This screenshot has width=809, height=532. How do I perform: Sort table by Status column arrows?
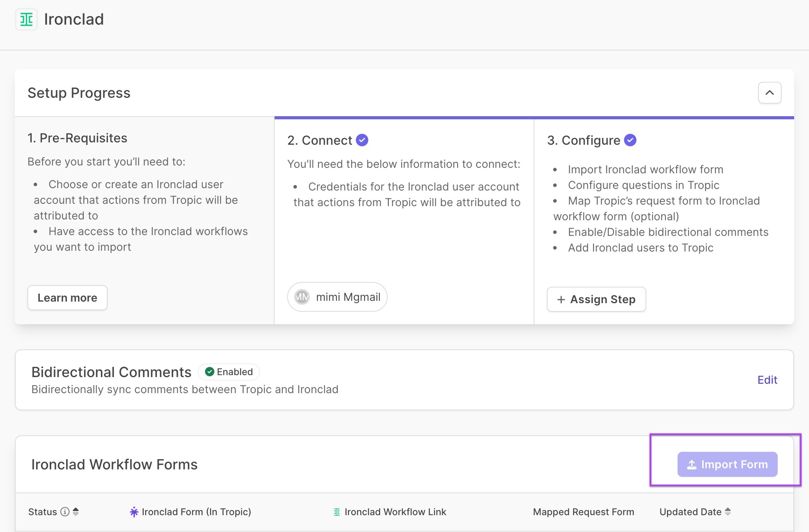(x=76, y=512)
